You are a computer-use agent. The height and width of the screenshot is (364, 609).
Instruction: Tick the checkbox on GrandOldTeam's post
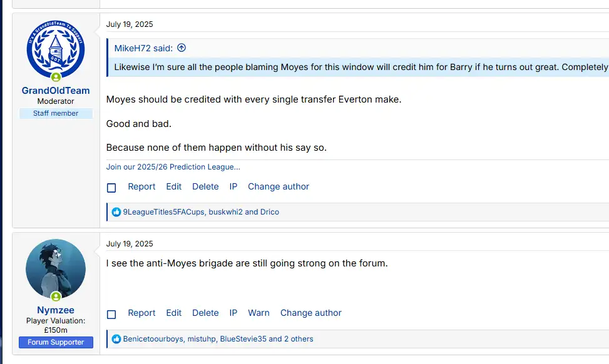(x=111, y=188)
